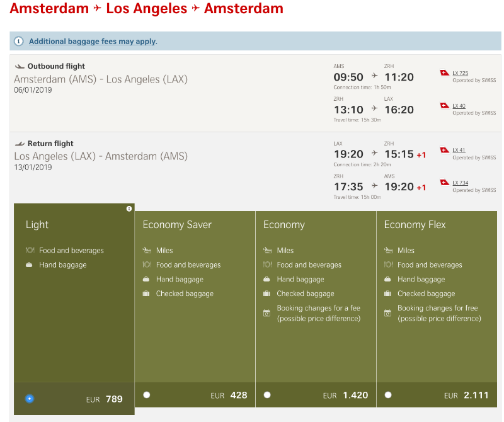Open the Additional baggage fees link

point(92,42)
